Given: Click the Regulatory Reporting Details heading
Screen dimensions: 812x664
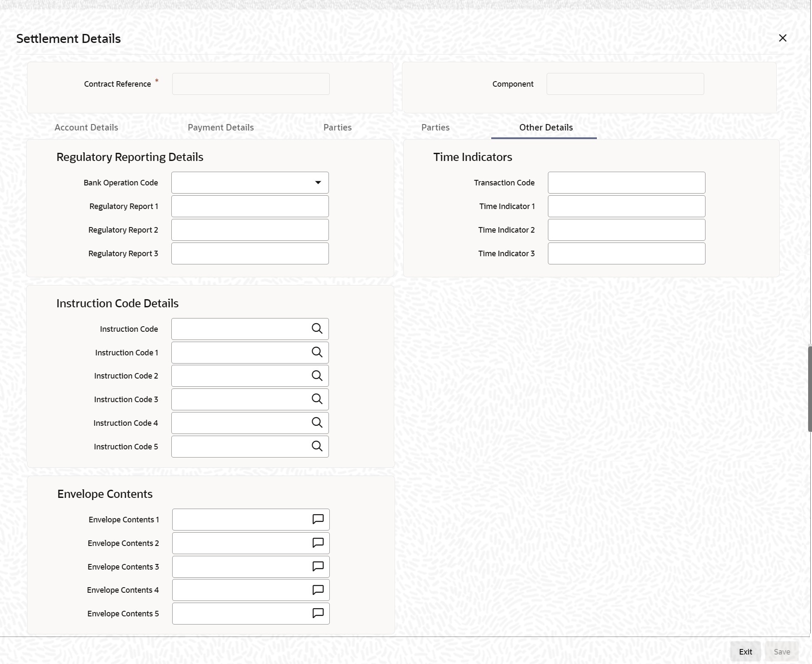Looking at the screenshot, I should (x=130, y=157).
